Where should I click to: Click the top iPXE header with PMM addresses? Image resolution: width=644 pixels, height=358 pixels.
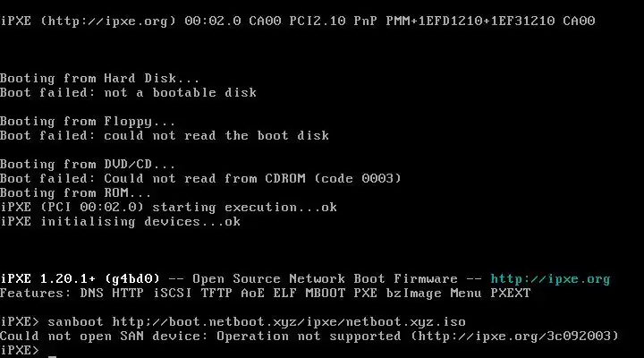[298, 21]
